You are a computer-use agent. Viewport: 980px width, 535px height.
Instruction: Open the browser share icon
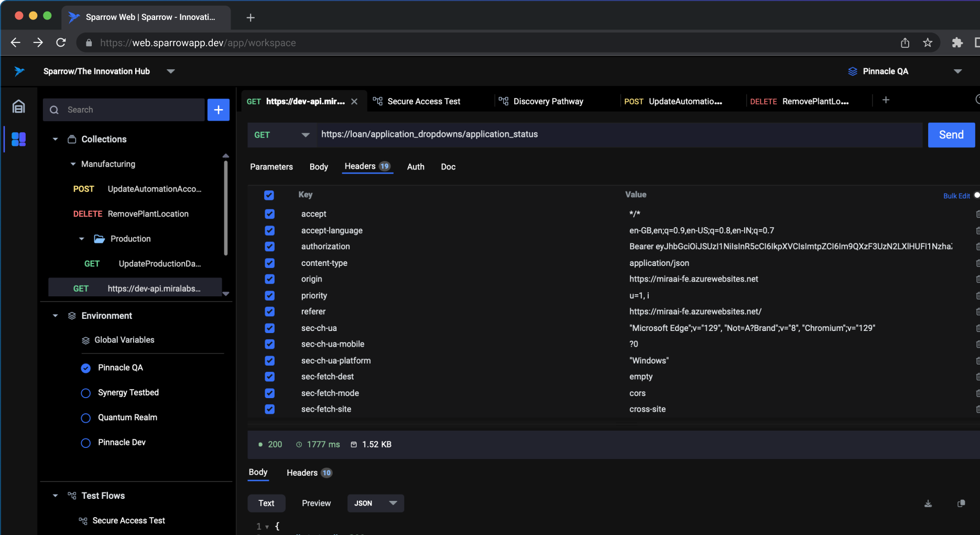tap(905, 42)
